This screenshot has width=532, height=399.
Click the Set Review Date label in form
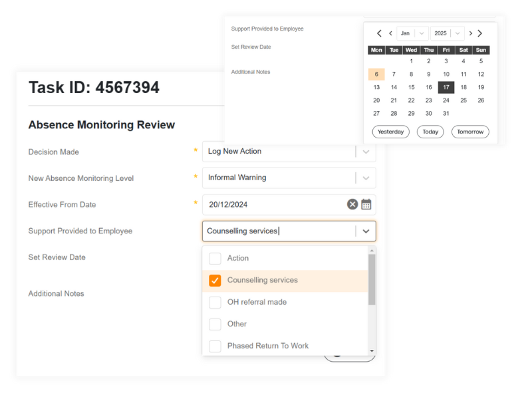point(57,257)
